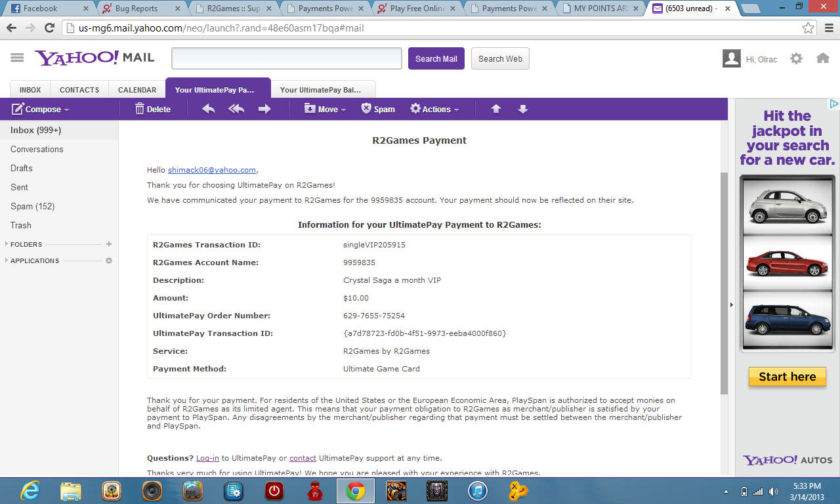Delete the open email
Screen dimensions: 840x504
click(152, 109)
